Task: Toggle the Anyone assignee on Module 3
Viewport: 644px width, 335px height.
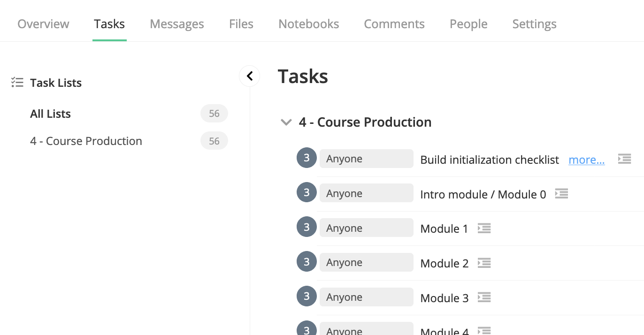Action: (x=366, y=297)
